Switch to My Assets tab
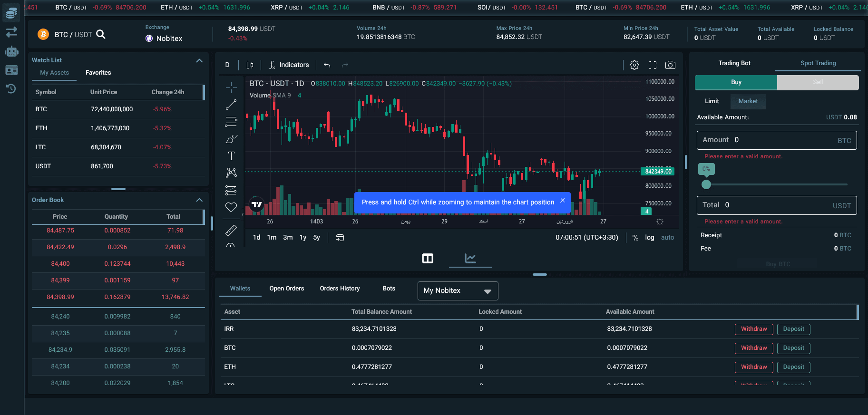 pos(54,73)
